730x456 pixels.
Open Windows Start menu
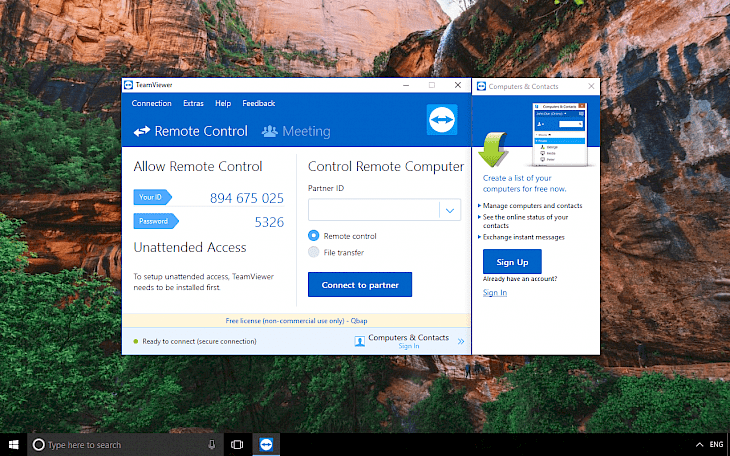tap(14, 445)
